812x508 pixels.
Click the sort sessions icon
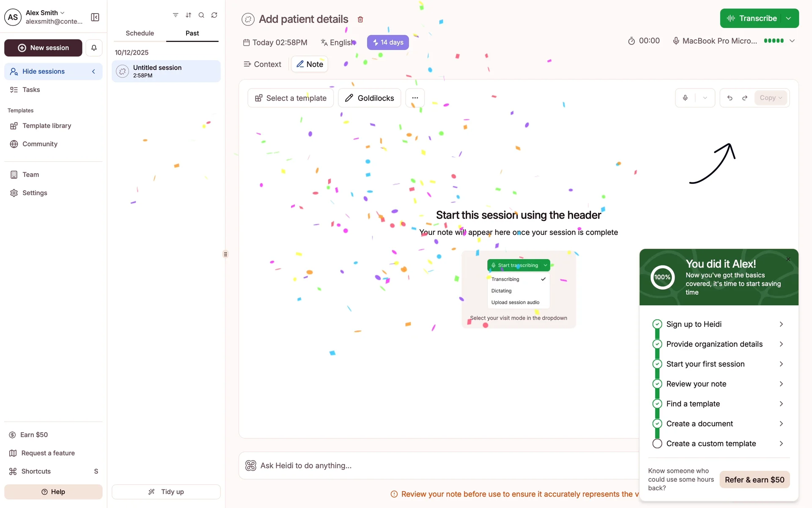coord(189,15)
